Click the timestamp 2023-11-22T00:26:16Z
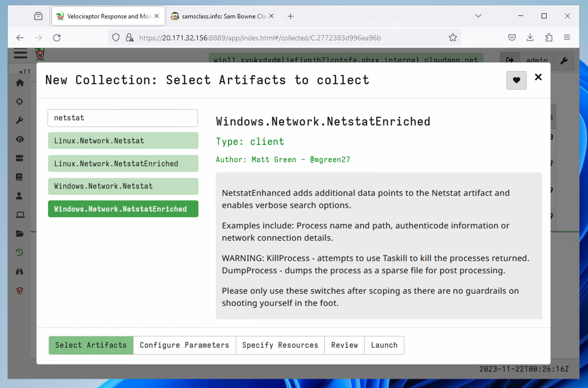 pyautogui.click(x=524, y=369)
